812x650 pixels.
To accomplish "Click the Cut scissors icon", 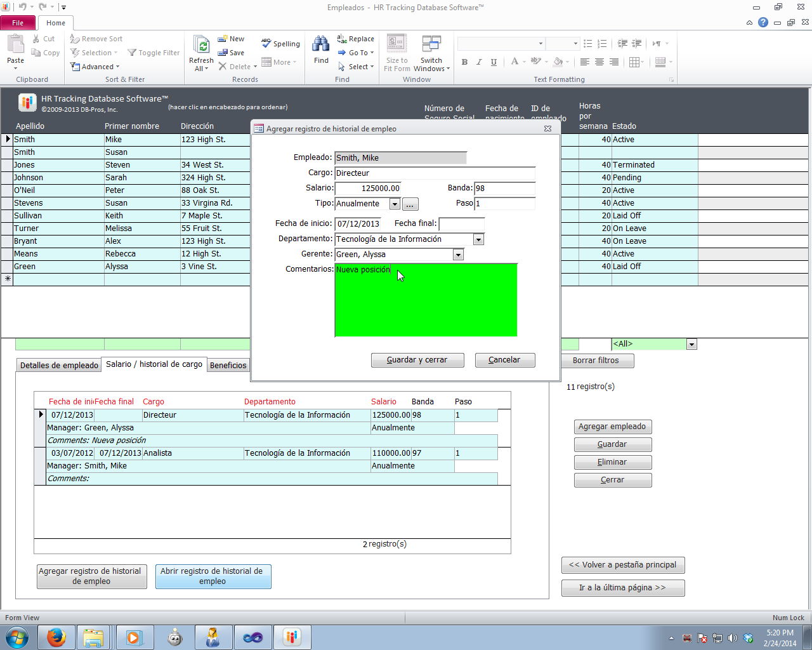I will coord(36,39).
